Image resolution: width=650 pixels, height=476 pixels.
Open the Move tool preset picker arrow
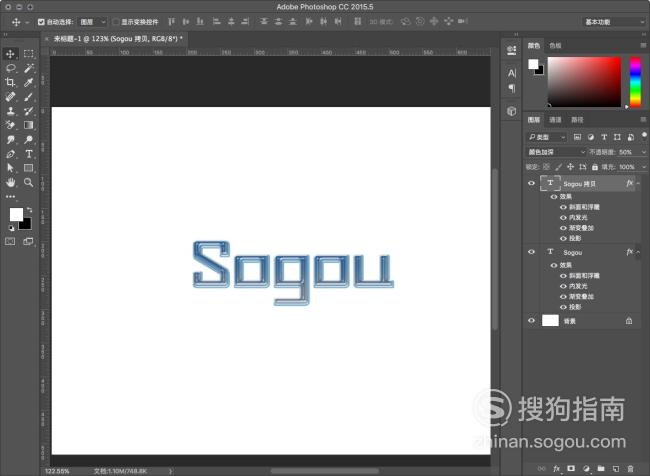(27, 22)
